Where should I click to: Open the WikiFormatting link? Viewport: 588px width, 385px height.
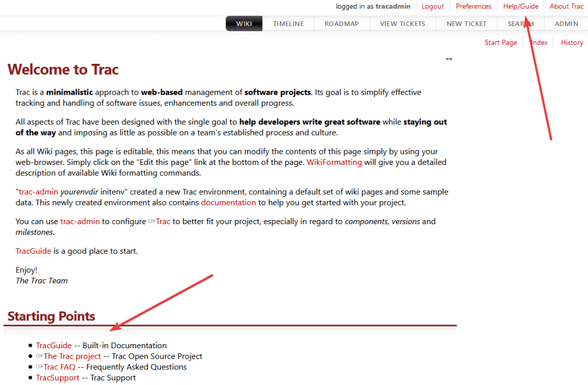[x=334, y=162]
